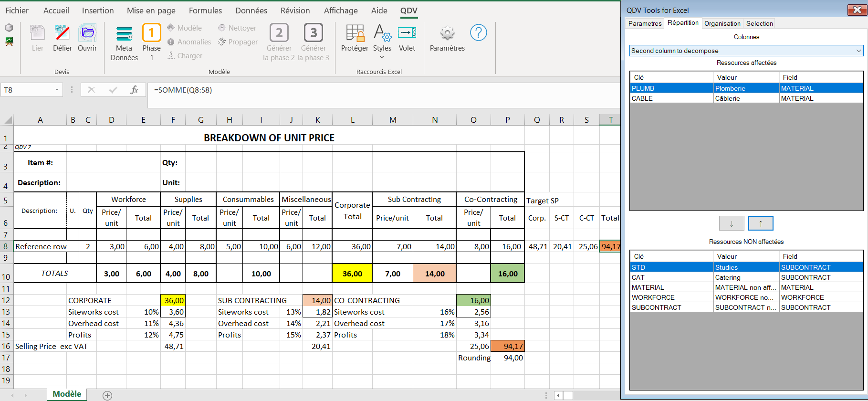The image size is (868, 401).
Task: Click Générer la phase 3
Action: click(x=314, y=43)
